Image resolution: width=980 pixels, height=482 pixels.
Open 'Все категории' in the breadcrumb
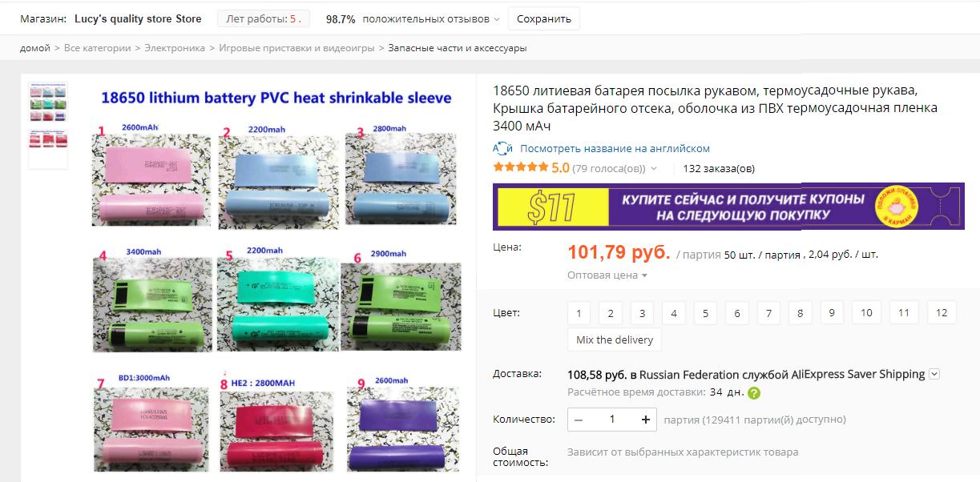click(x=97, y=48)
